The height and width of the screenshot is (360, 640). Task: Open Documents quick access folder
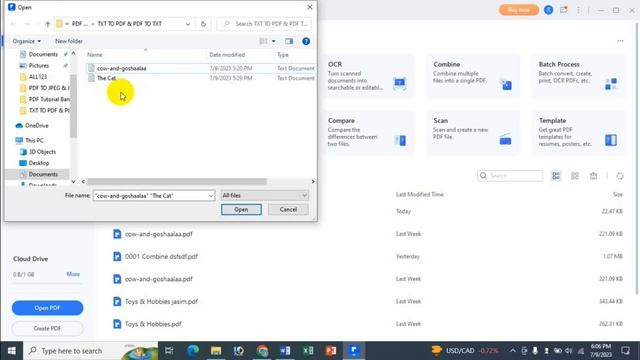[43, 54]
